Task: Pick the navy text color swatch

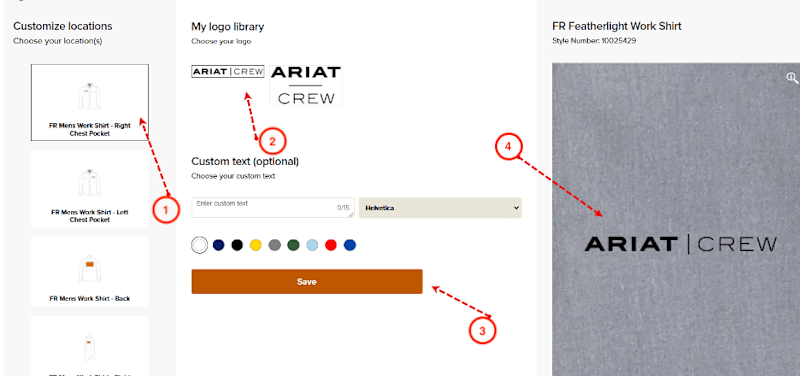Action: [218, 245]
